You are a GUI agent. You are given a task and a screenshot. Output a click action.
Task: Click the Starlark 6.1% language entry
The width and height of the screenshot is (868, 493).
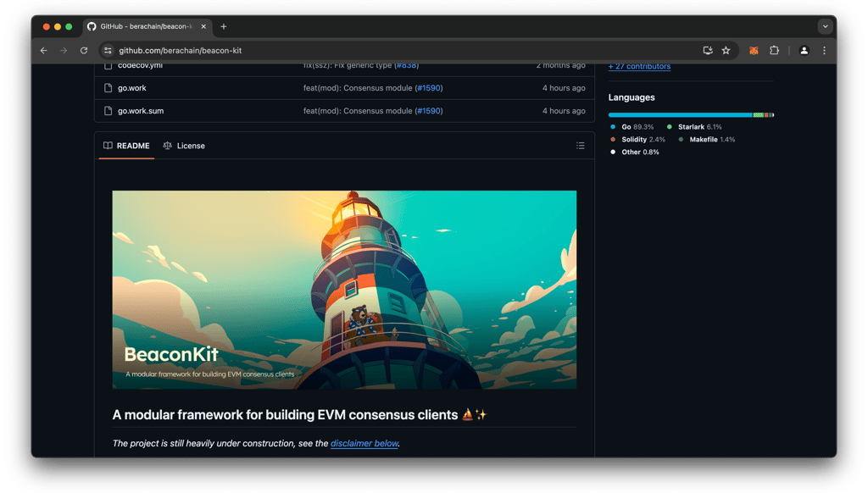(x=694, y=127)
